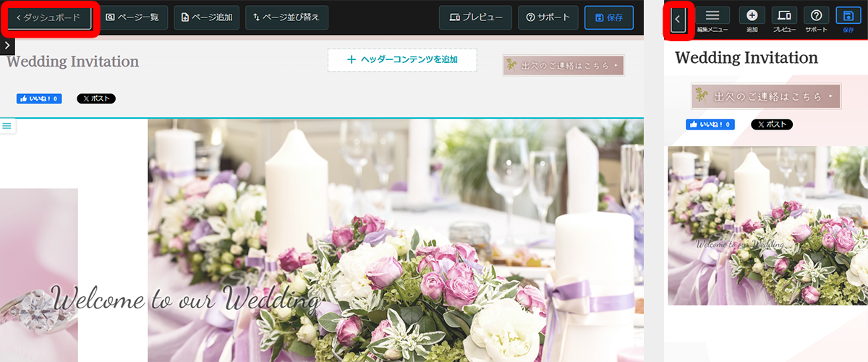The height and width of the screenshot is (362, 868).
Task: Expand the side panel arrow below toolbar
Action: pyautogui.click(x=7, y=46)
